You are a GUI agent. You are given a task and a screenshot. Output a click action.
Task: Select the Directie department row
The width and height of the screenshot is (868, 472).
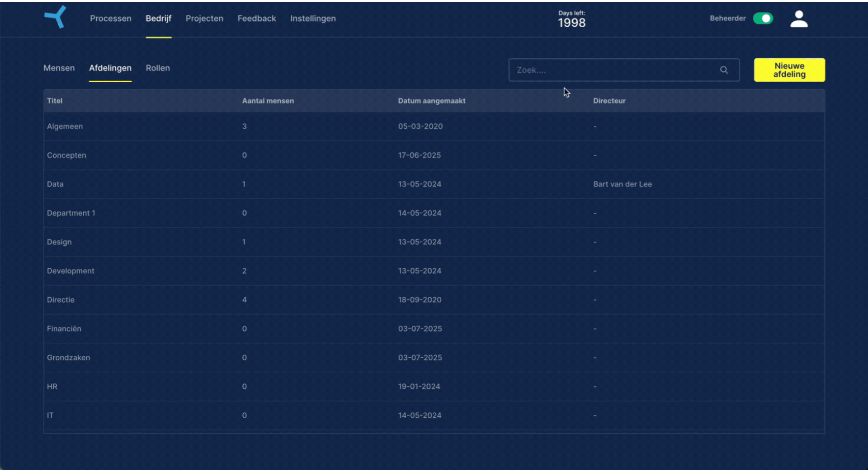pos(434,300)
